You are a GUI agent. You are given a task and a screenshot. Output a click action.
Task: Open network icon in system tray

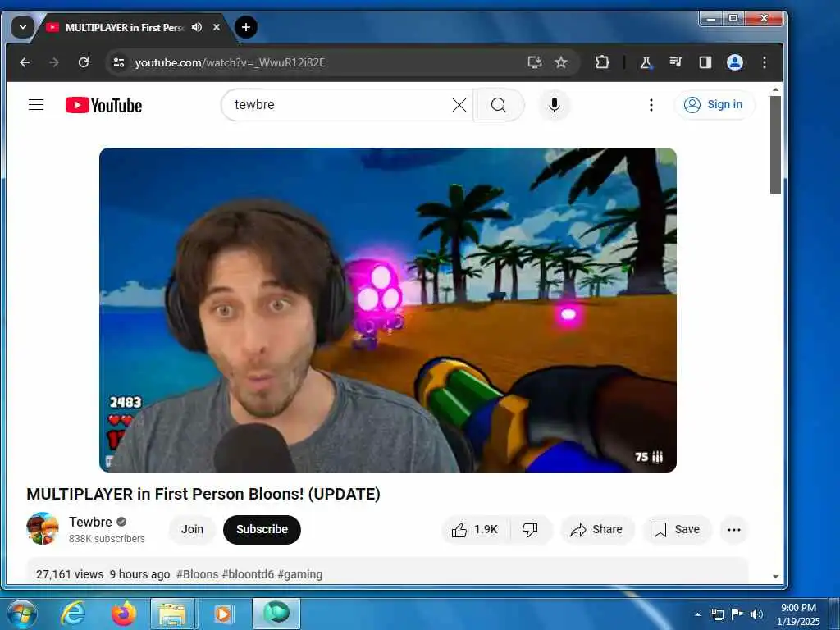click(x=717, y=614)
